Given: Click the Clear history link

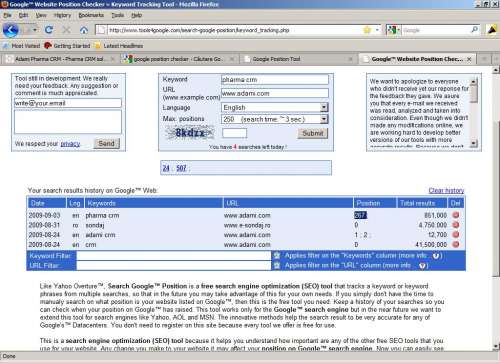Looking at the screenshot, I should 446,190.
